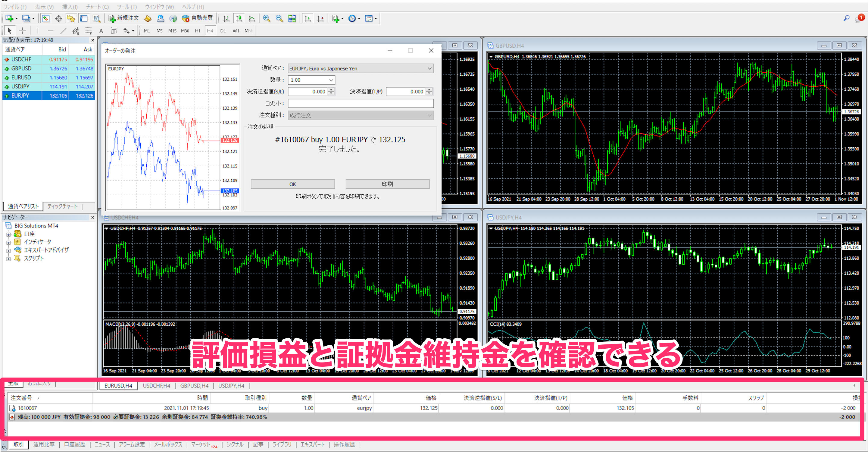Screen dimensions: 868x452
Task: Toggle the chart shift icon
Action: tap(320, 18)
